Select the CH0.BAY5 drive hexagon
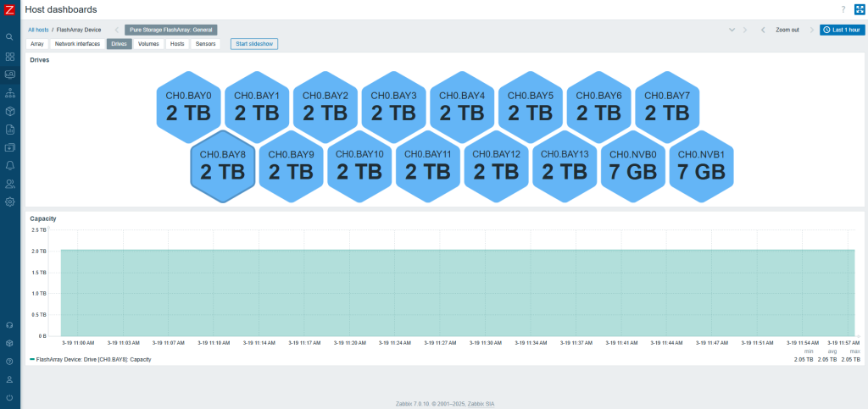The image size is (868, 409). click(531, 108)
